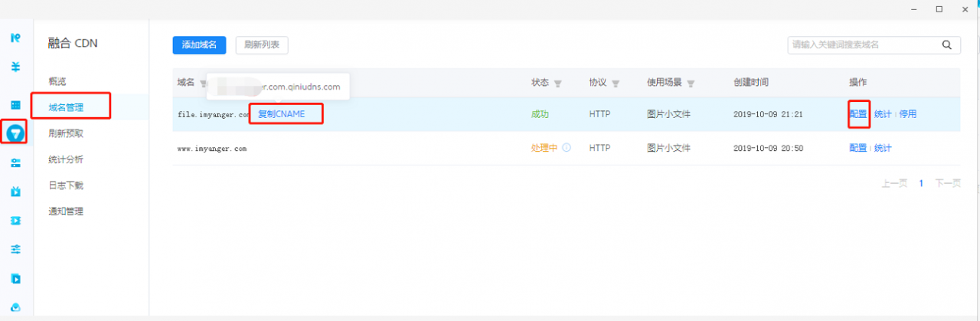This screenshot has width=980, height=321.
Task: Open the 协议 column filter
Action: [x=616, y=84]
